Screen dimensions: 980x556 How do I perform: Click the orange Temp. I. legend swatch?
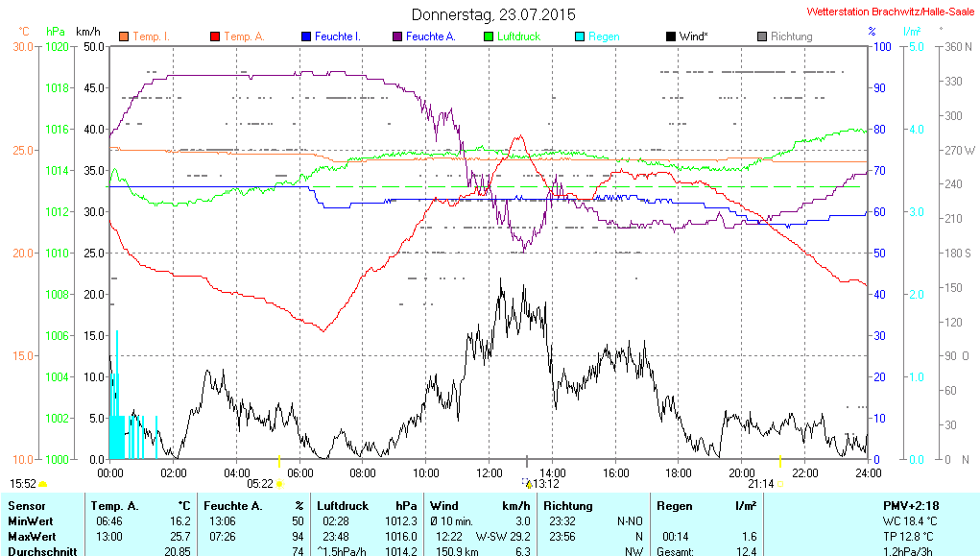(124, 36)
